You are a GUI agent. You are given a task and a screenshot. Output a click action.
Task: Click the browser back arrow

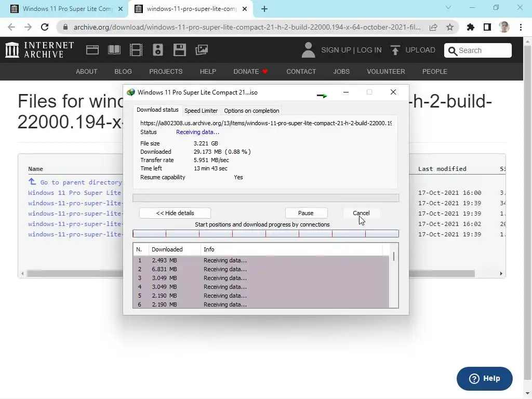pyautogui.click(x=11, y=27)
